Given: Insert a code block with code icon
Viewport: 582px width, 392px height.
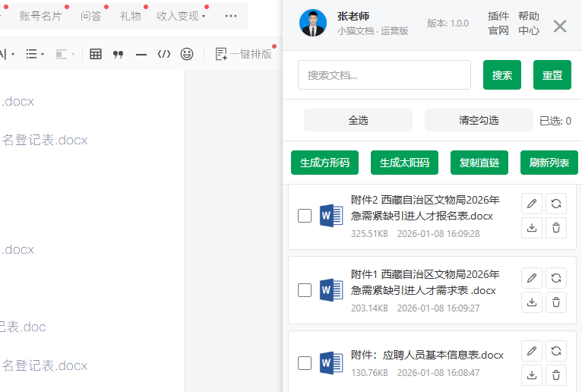Looking at the screenshot, I should tap(163, 54).
